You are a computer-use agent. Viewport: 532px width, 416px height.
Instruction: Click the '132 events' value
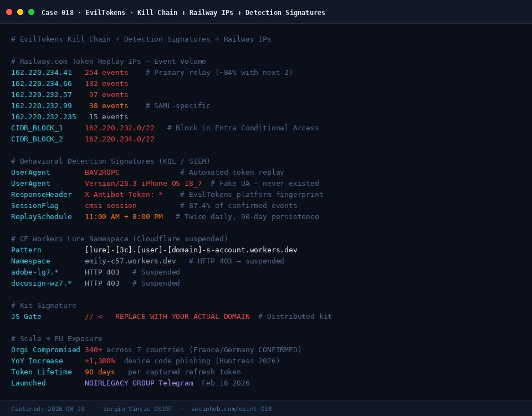click(106, 84)
